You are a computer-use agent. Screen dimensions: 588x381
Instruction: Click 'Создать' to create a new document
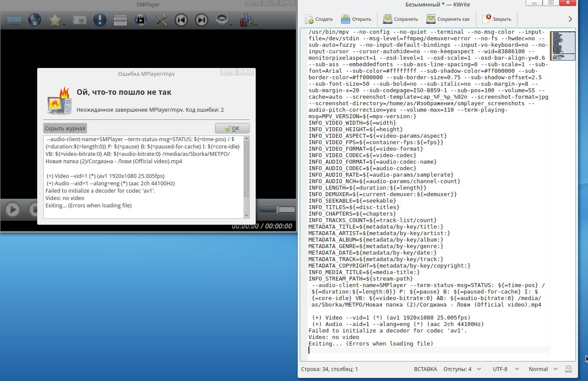point(319,19)
